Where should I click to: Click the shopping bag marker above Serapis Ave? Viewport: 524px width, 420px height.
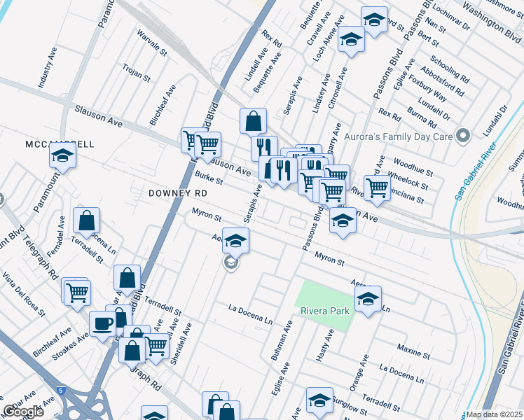pos(253,122)
